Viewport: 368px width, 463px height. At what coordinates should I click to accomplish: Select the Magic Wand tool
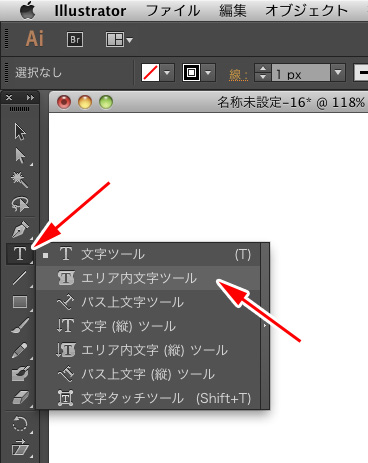pos(20,180)
